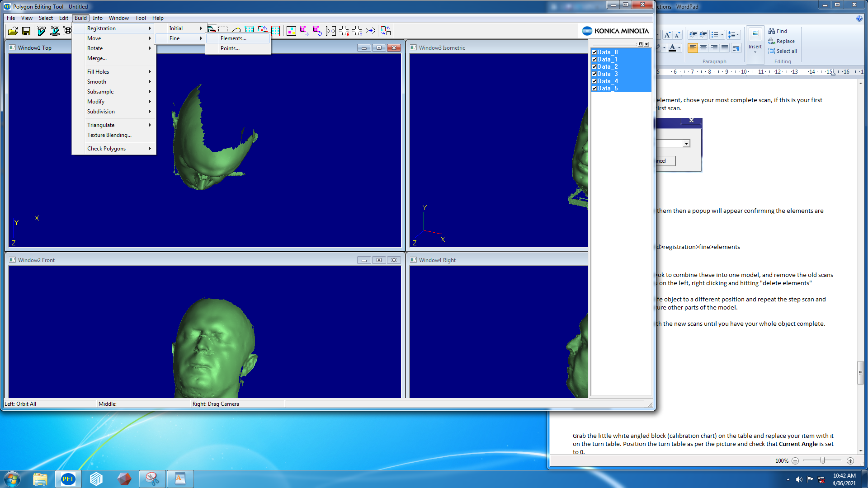This screenshot has width=868, height=488.
Task: Uncheck the Data_0 element checkbox
Action: (x=594, y=52)
